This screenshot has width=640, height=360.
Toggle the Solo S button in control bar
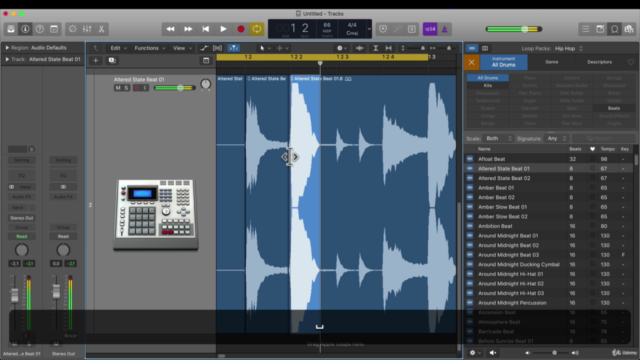tap(411, 29)
